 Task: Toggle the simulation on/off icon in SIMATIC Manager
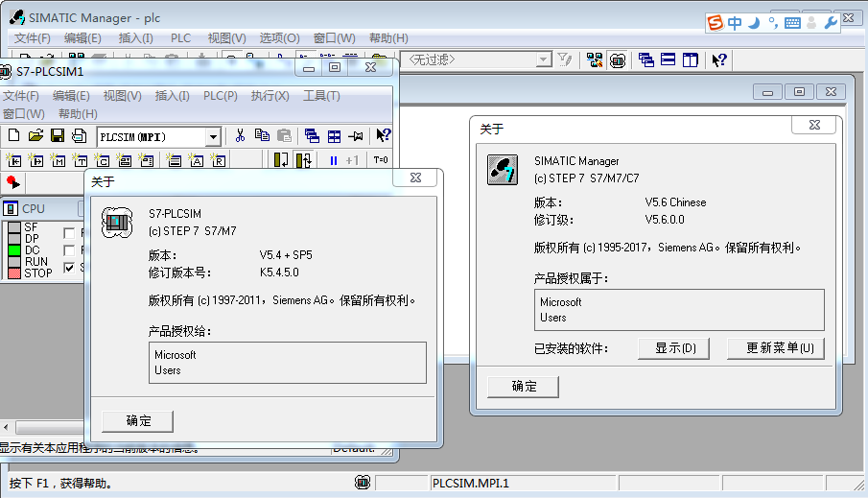[x=618, y=59]
